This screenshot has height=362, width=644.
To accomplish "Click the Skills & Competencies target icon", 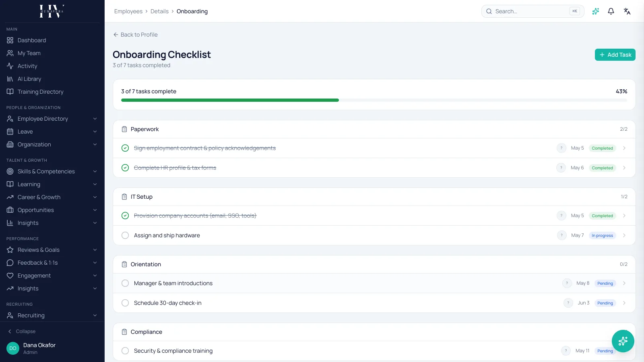I will 10,171.
